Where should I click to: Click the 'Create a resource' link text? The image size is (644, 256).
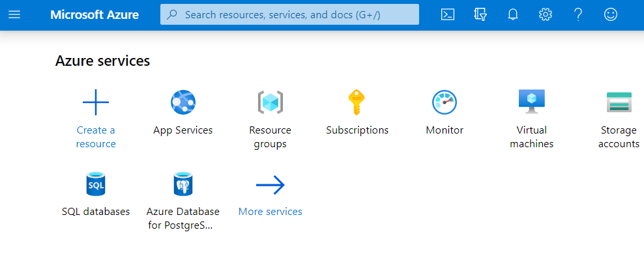96,137
